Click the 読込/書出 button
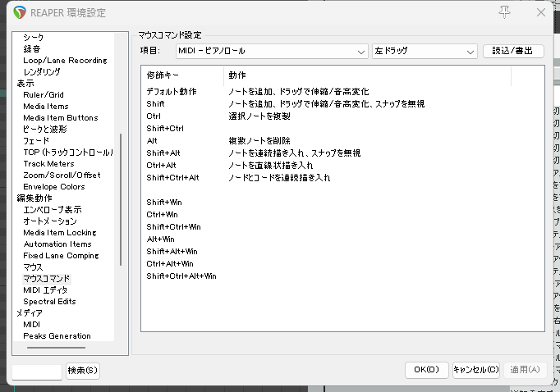The image size is (560, 392). point(513,51)
